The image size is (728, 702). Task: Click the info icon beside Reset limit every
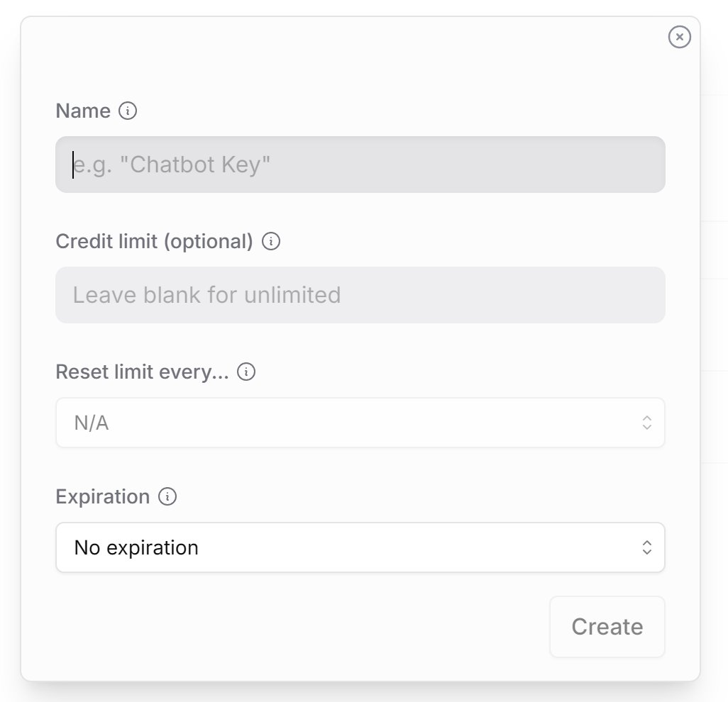[246, 372]
